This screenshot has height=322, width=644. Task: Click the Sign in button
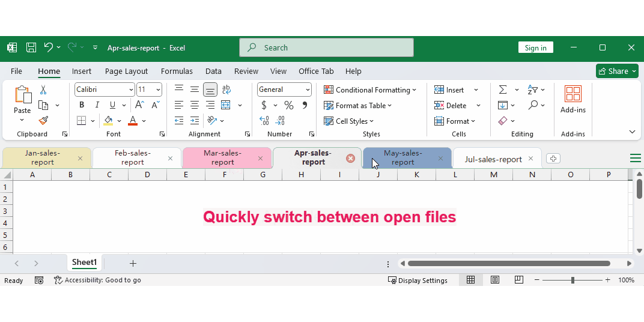pyautogui.click(x=536, y=47)
